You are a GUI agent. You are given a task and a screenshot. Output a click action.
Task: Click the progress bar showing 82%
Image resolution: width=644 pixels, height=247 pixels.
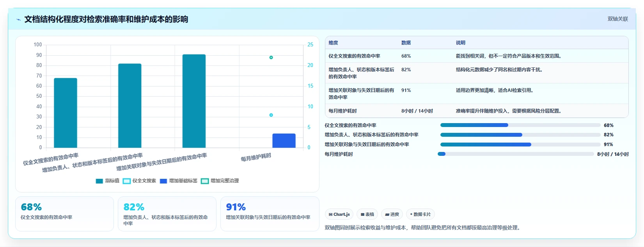pos(520,135)
